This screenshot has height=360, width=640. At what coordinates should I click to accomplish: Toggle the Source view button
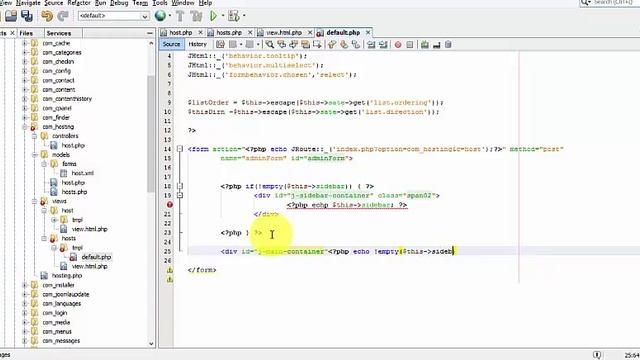coord(171,44)
